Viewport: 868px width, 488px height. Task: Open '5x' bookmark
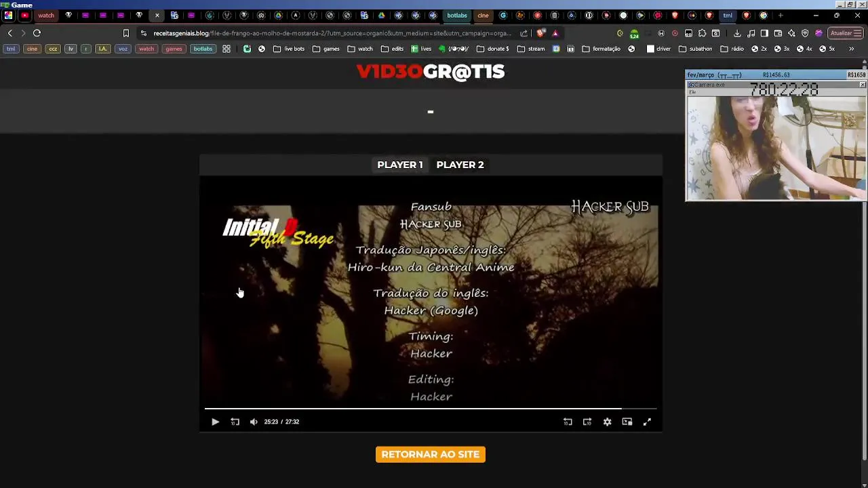pos(827,49)
